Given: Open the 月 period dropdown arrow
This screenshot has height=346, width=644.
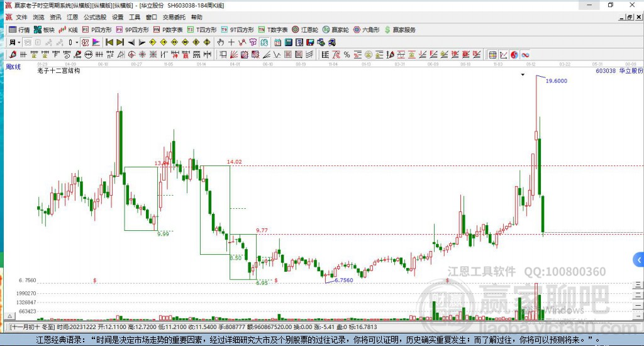Looking at the screenshot, I should (19, 42).
